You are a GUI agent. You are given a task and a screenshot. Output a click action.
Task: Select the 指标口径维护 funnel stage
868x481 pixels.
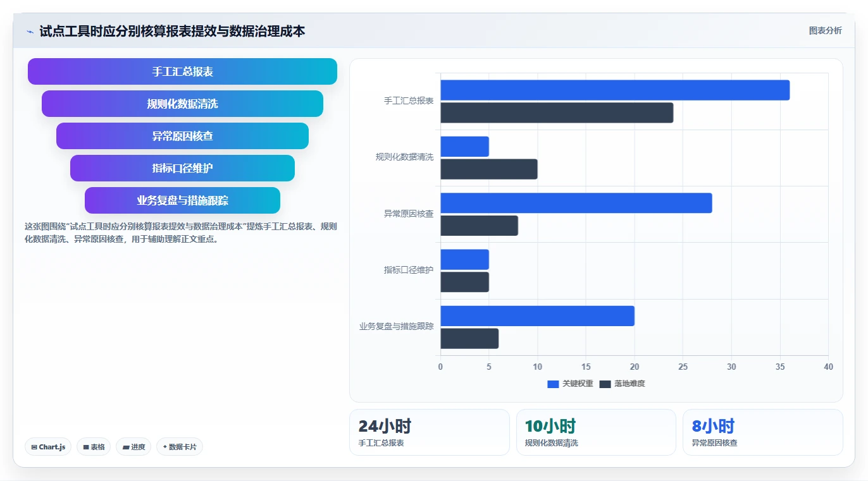pyautogui.click(x=182, y=168)
